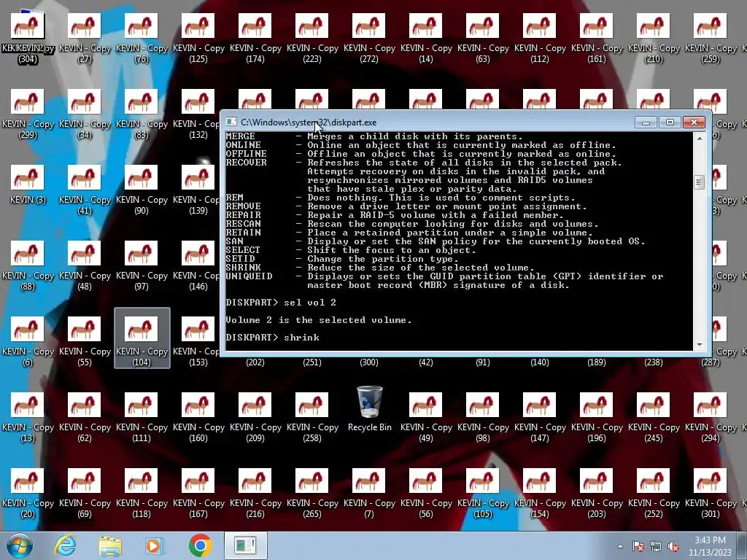Select the KEVIN - Copy (272) desktop icon
The height and width of the screenshot is (560, 747).
[x=369, y=38]
